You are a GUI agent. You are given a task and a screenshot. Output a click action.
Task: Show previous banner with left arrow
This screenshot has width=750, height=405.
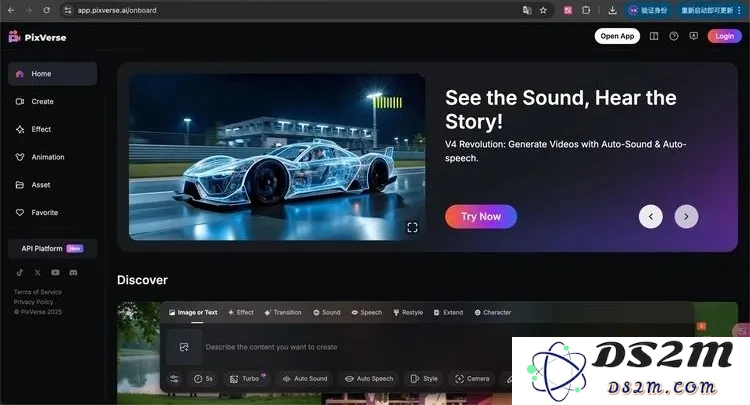click(x=651, y=217)
